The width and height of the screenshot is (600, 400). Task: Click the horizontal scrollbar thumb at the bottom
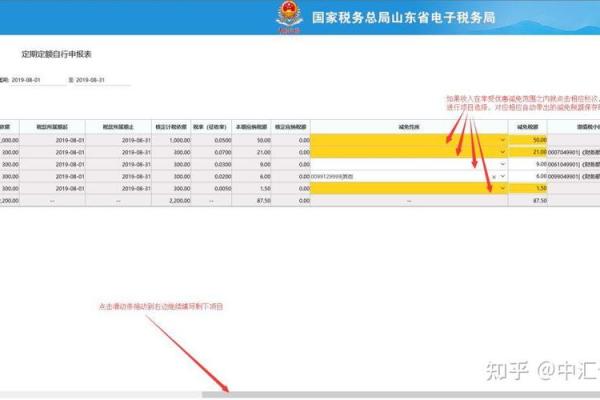click(x=401, y=395)
